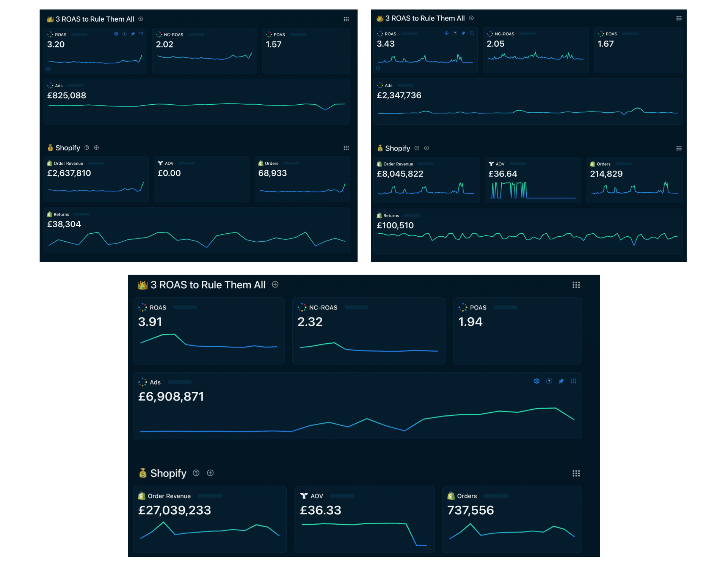Expand ellipsis icon under ROAS 3.43 chart
Viewport: 728px width, 569px height.
(378, 68)
